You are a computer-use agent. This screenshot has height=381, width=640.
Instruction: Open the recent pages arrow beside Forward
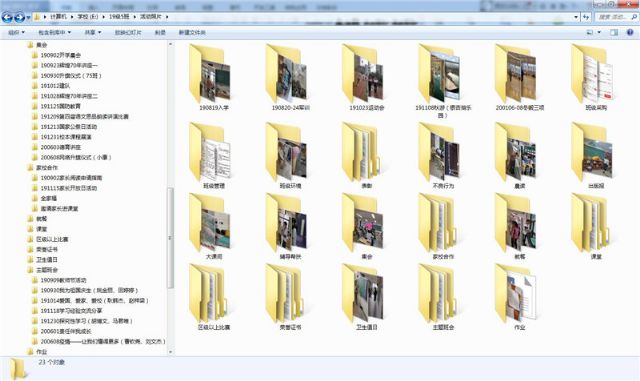tap(28, 17)
